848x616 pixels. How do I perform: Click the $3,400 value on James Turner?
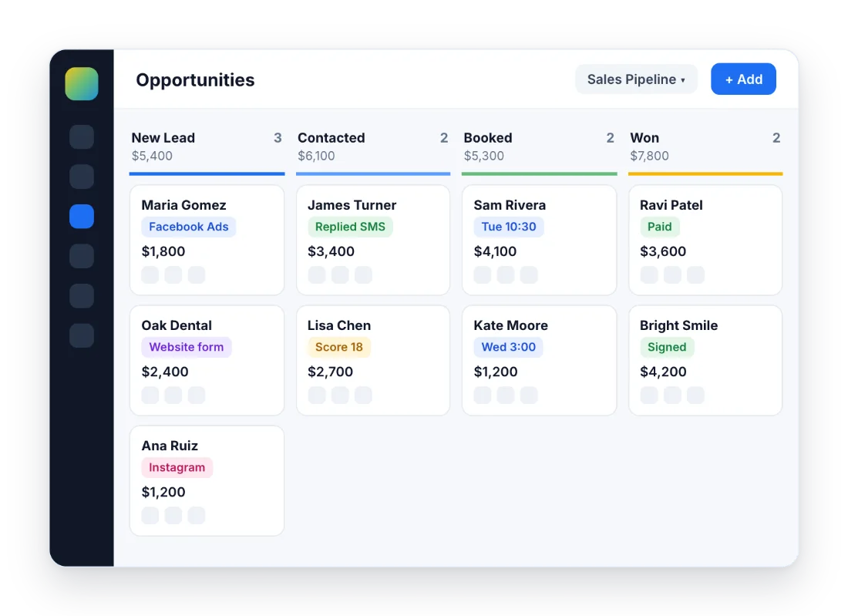pyautogui.click(x=331, y=251)
